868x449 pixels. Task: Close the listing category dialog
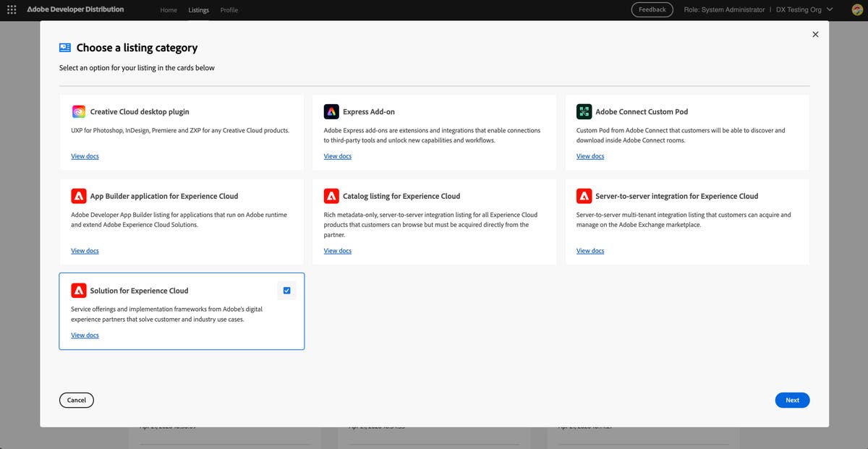(815, 34)
